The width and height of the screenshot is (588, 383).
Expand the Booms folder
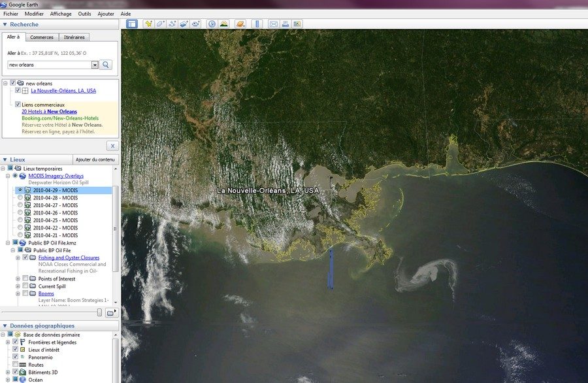click(18, 294)
